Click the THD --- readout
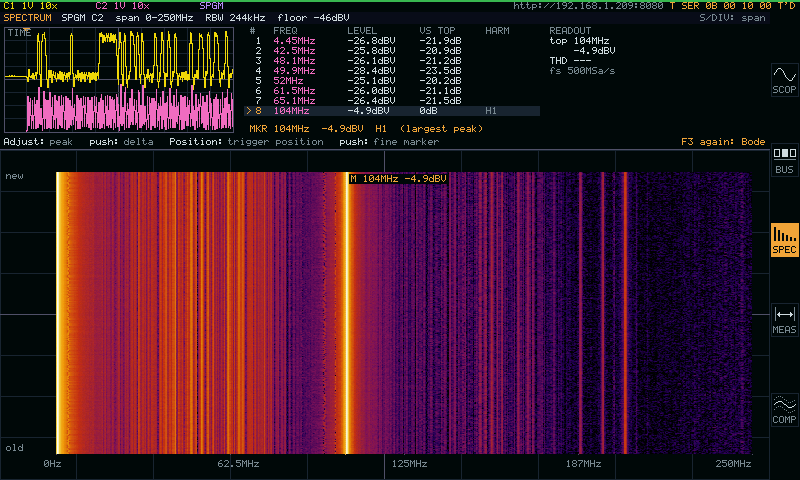800x480 pixels. (x=570, y=61)
